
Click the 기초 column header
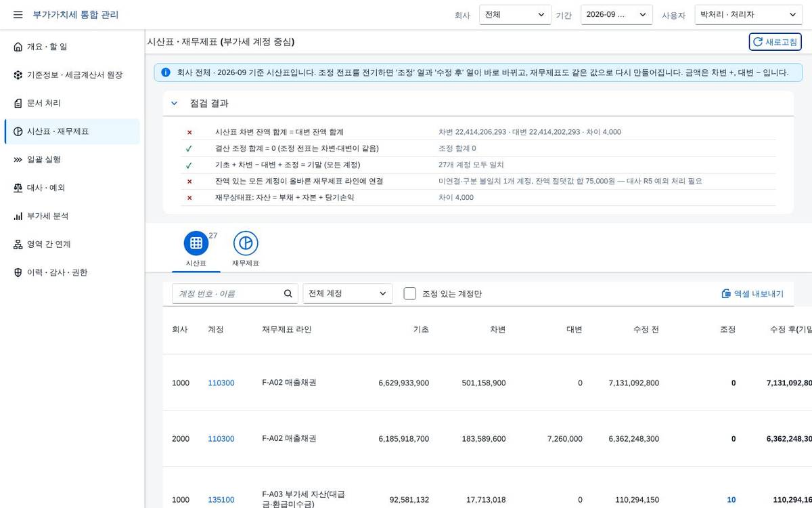421,329
